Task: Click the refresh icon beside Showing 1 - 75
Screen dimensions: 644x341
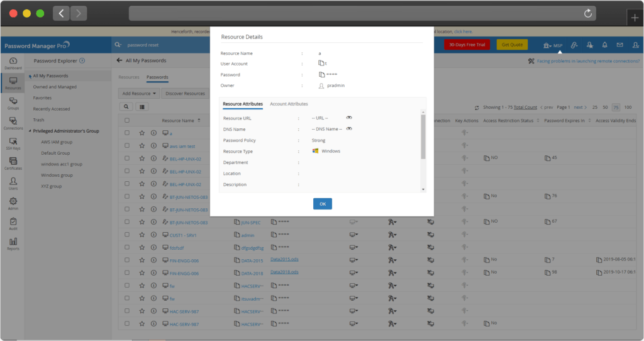Action: [477, 108]
